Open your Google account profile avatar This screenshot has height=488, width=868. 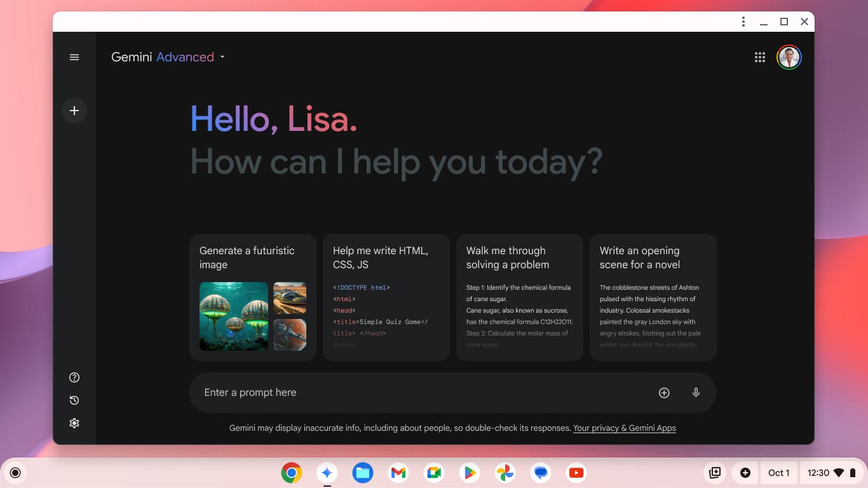coord(789,57)
